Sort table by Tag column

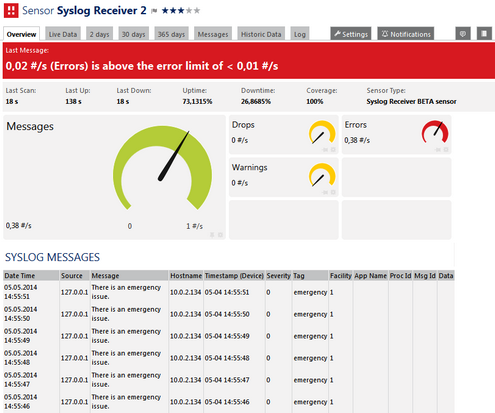(310, 276)
